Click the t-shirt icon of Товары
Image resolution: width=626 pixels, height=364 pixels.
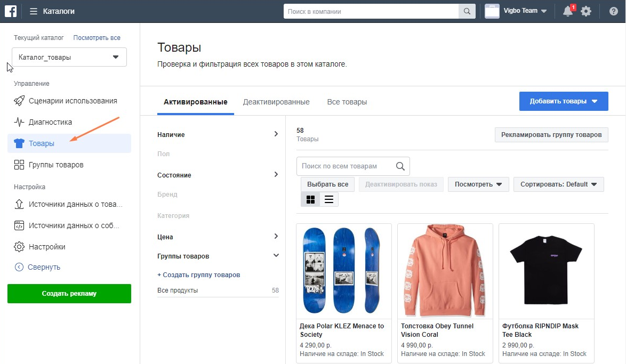point(19,143)
